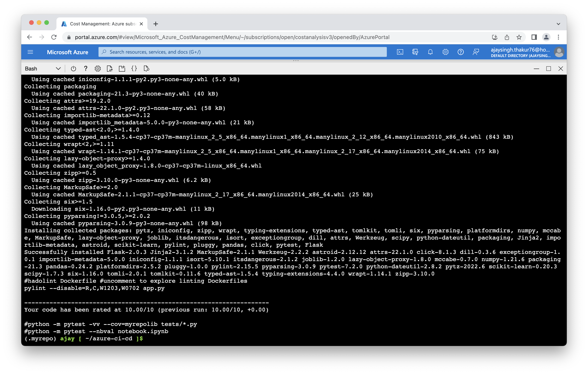The width and height of the screenshot is (588, 374).
Task: Open Cloud Shell from the Azure header
Action: (x=400, y=52)
